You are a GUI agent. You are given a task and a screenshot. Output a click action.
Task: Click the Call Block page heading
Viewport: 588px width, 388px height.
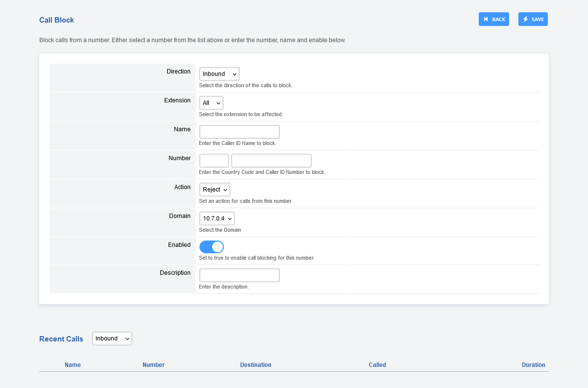56,20
